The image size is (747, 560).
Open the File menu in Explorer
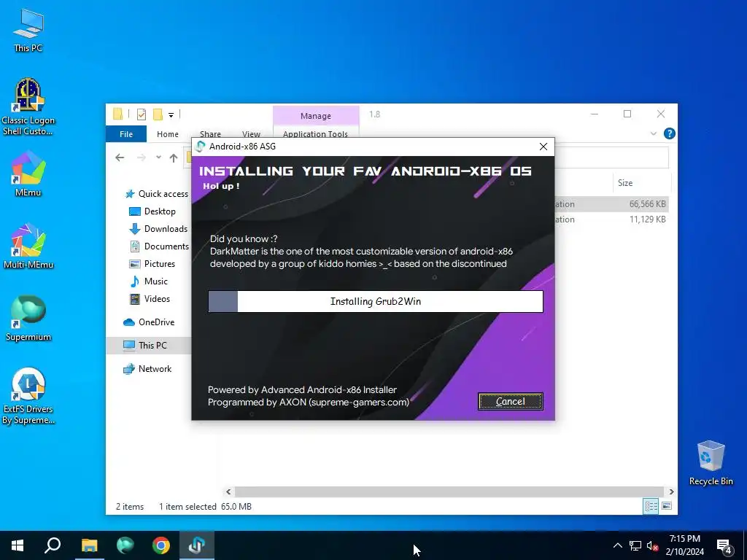[x=126, y=134]
